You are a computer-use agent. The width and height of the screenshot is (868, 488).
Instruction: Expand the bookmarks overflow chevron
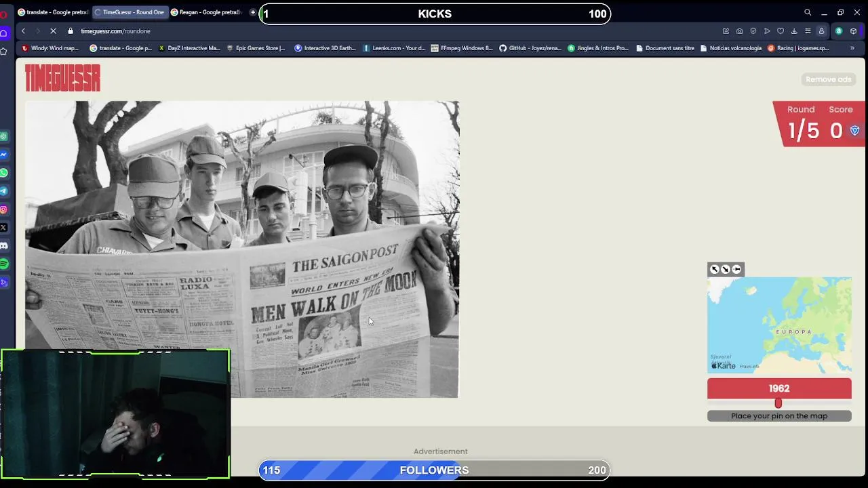click(852, 48)
